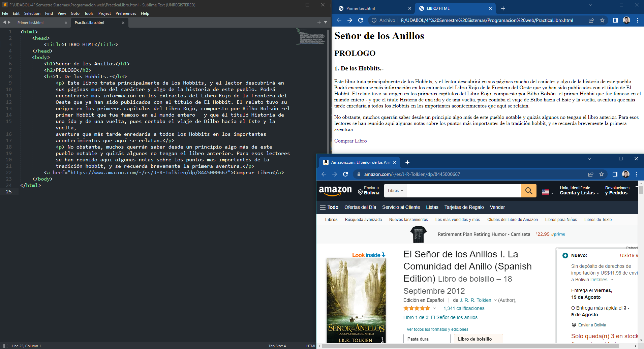Screen dimensions: 644x349
Task: Open Todo hamburger menu on Amazon
Action: [x=329, y=207]
